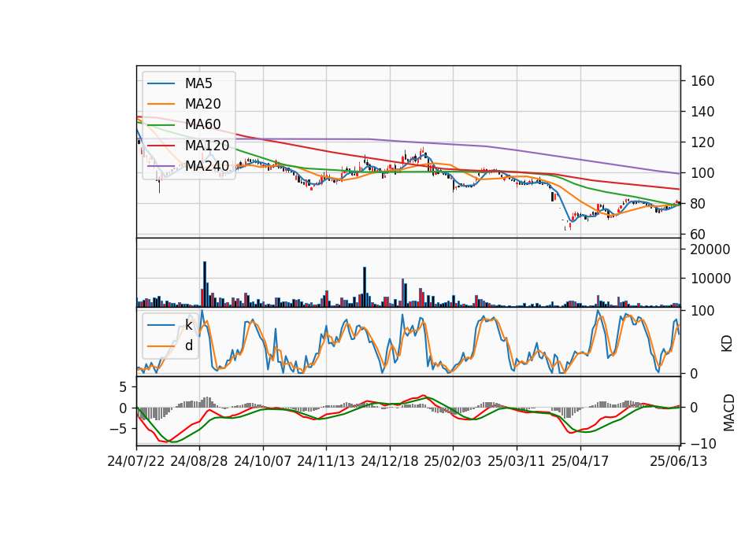Screen dimensions: 756x543
Task: Click the -5 MACD left axis label
Action: [x=117, y=428]
